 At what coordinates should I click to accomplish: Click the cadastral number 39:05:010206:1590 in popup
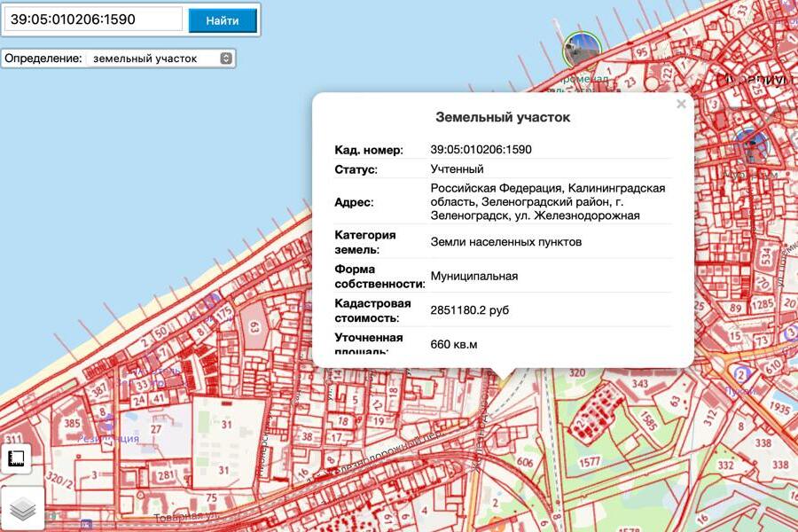481,149
